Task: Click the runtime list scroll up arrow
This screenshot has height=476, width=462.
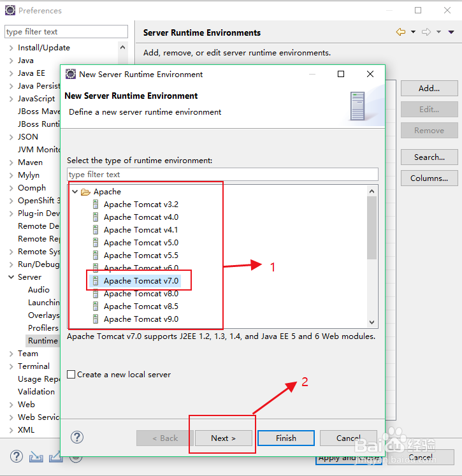Action: 372,191
